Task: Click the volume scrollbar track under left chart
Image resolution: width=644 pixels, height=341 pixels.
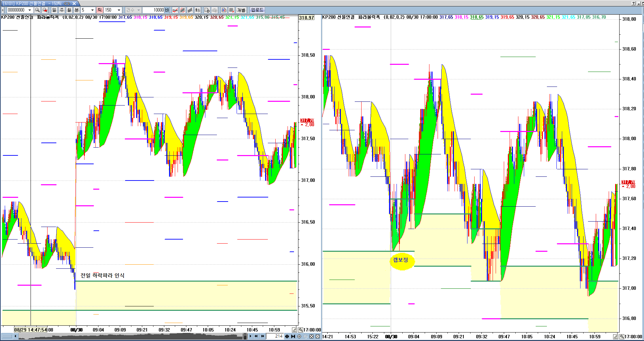Action: tap(129, 336)
